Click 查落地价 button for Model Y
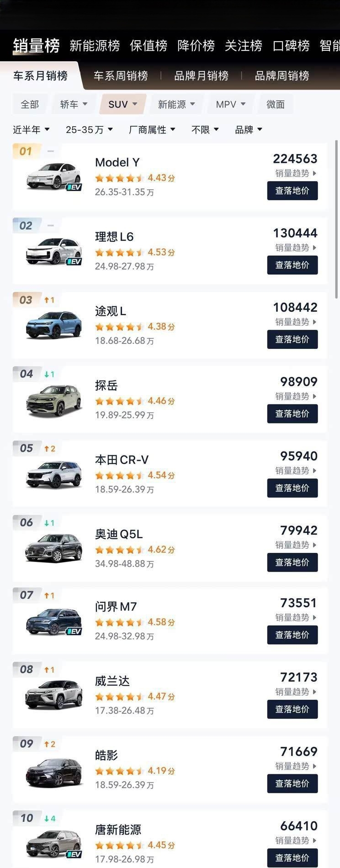 click(292, 191)
